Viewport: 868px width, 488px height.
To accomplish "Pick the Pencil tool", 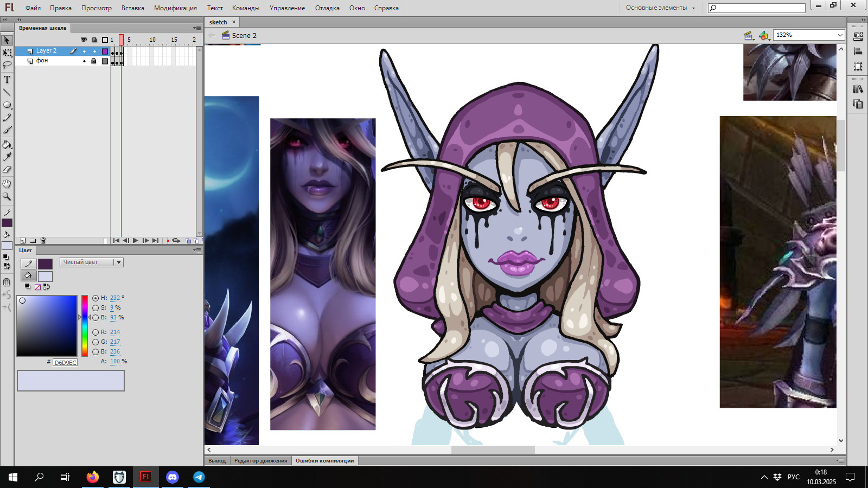I will [7, 118].
